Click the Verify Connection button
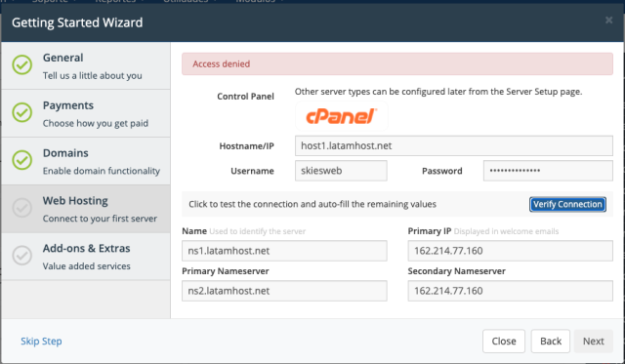Image resolution: width=625 pixels, height=364 pixels. (x=567, y=204)
